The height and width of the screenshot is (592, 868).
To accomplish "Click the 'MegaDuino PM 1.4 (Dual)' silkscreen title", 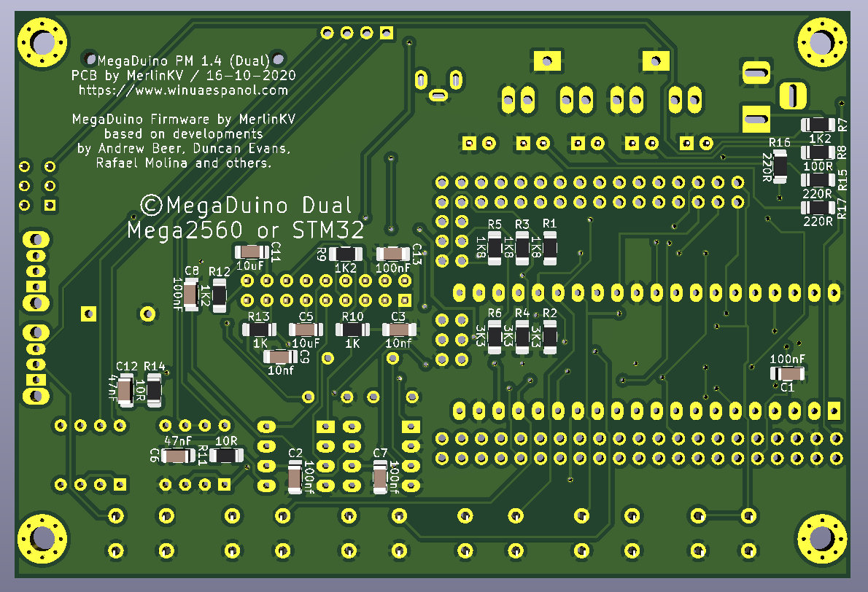I will (183, 61).
